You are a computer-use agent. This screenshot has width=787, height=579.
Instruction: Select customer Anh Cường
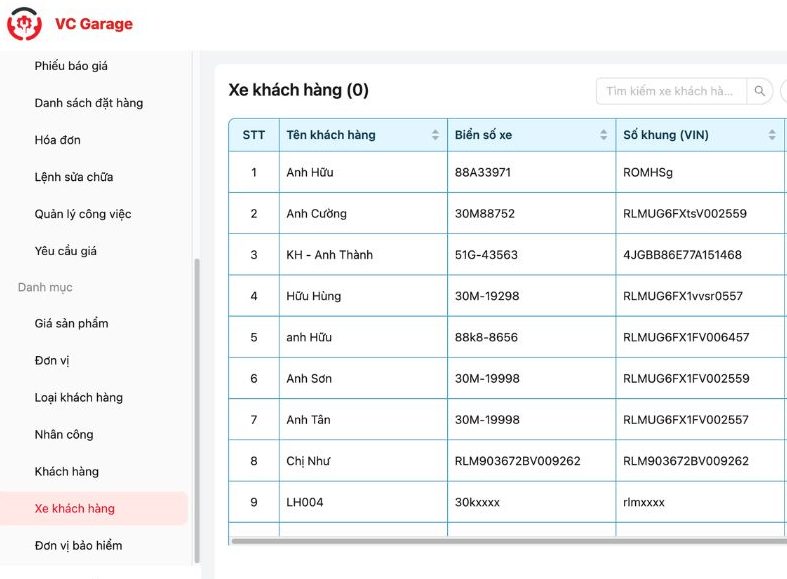coord(316,214)
